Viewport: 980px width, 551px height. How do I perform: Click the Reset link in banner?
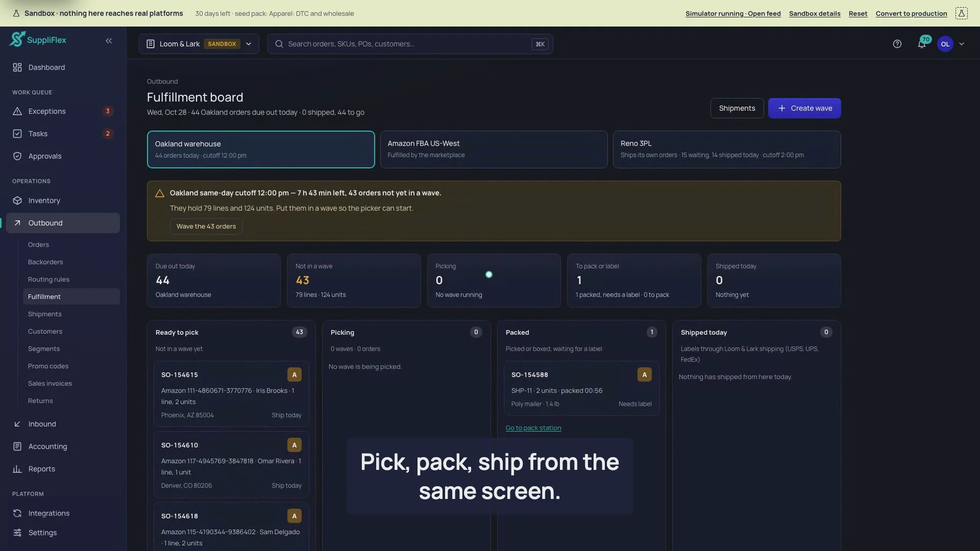pyautogui.click(x=858, y=14)
